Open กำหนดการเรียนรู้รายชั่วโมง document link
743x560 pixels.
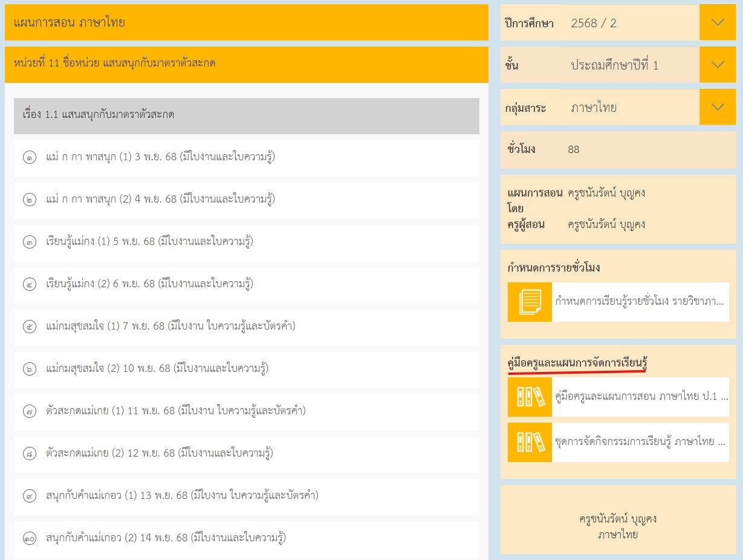639,302
